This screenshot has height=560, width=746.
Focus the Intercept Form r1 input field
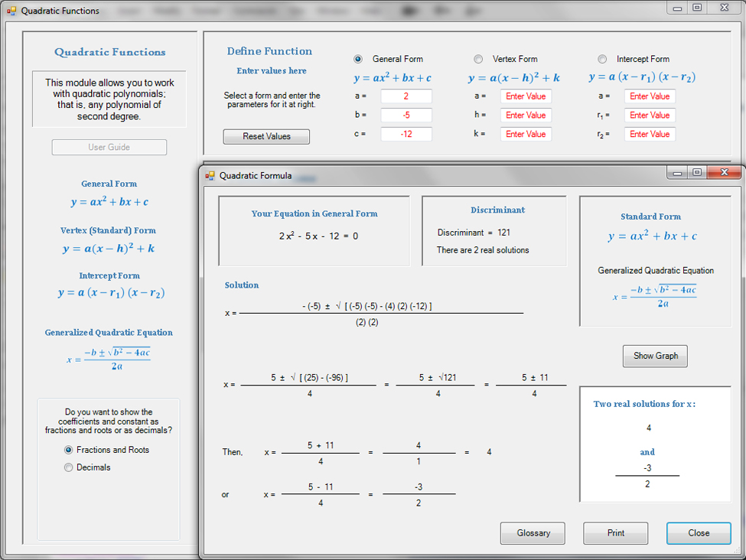coord(650,116)
